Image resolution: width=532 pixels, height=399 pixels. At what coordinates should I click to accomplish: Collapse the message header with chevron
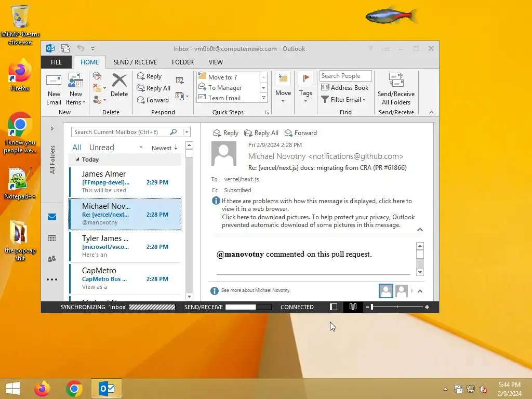420,230
